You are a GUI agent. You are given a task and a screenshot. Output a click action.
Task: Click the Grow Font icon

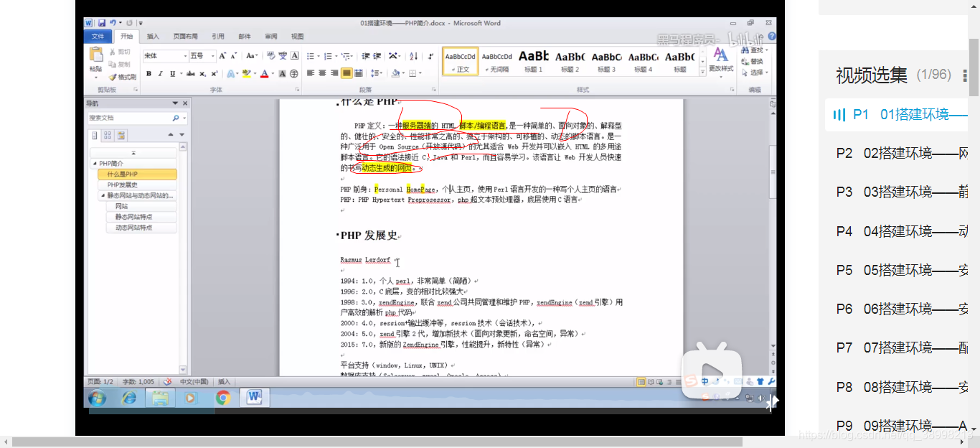222,55
